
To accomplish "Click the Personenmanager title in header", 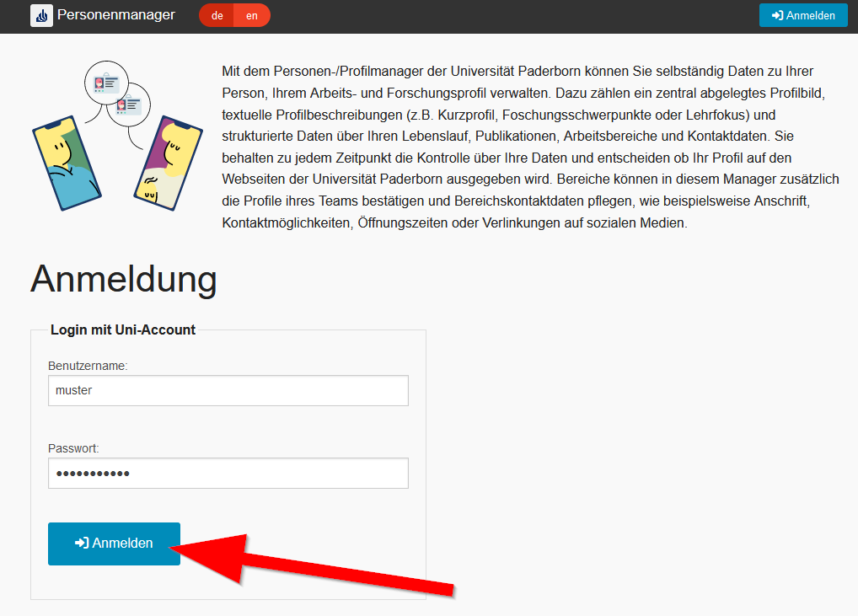I will pos(116,15).
